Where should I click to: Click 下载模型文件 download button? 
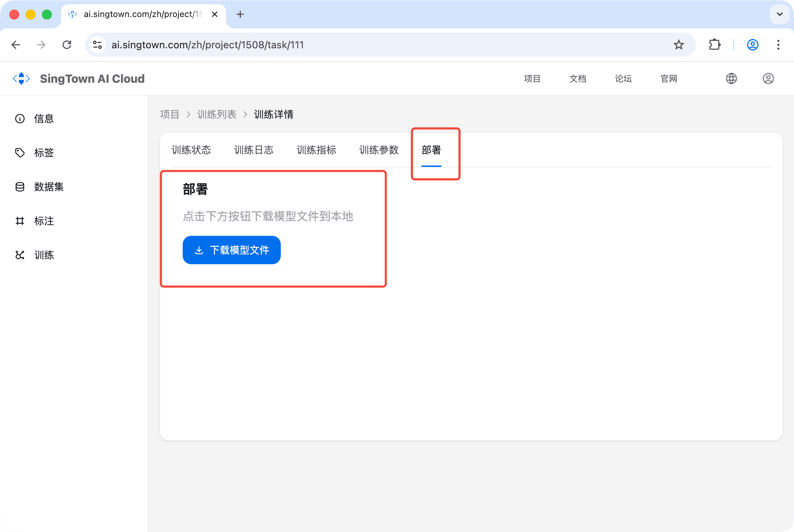coord(232,250)
